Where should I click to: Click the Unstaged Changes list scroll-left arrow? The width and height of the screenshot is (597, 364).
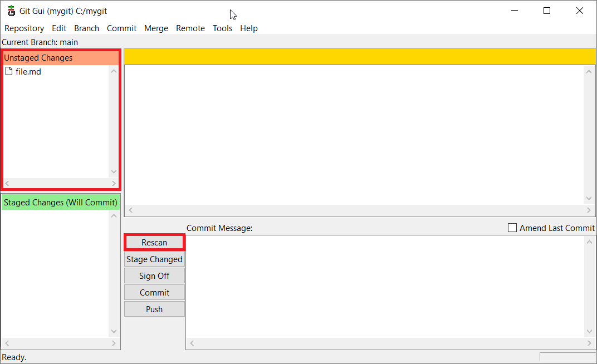pos(7,183)
